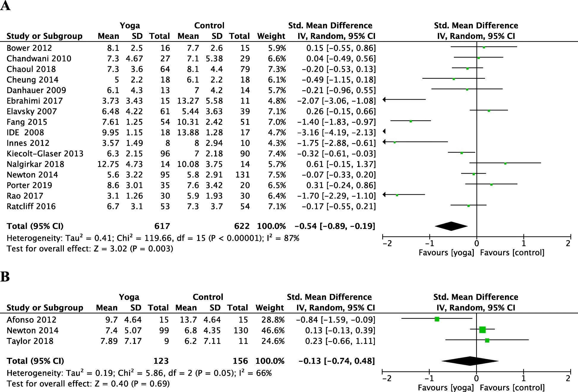Click the panel letter 'A'
This screenshot has height=392, width=578.
tap(5, 5)
